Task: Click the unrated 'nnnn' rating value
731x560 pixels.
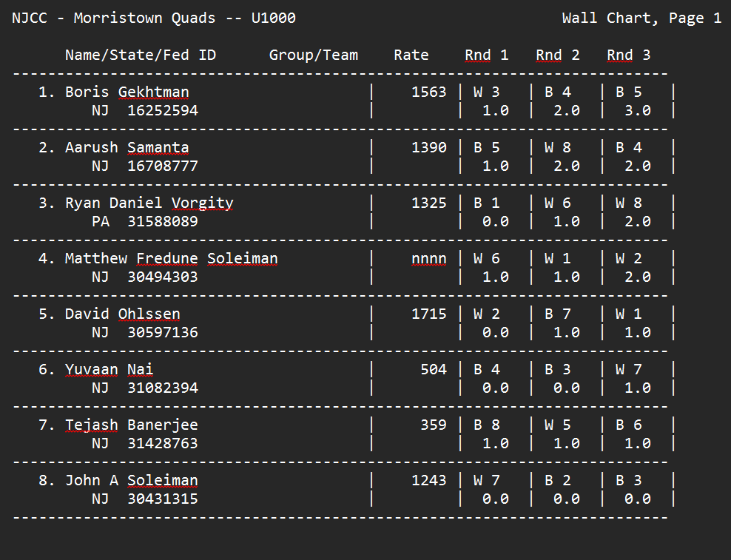Action: pyautogui.click(x=429, y=259)
